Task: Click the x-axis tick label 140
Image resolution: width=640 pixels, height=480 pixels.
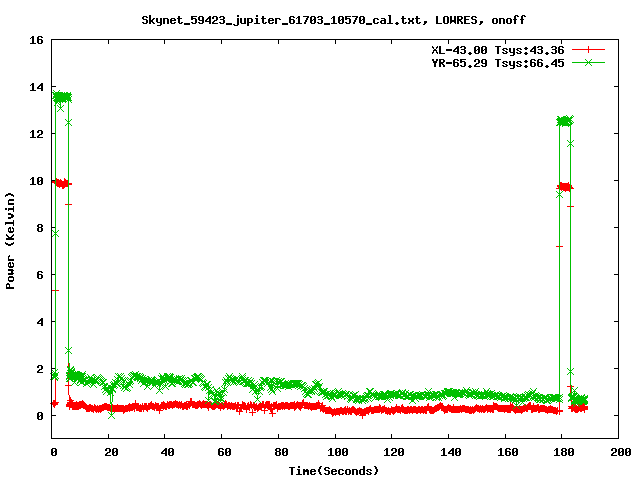Action: (x=451, y=452)
